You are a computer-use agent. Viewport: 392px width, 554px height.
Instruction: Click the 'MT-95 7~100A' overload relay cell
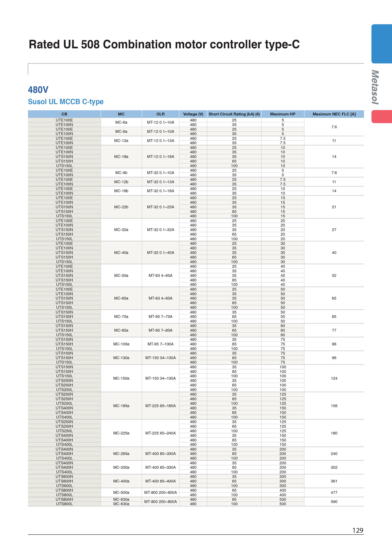pyautogui.click(x=161, y=344)
